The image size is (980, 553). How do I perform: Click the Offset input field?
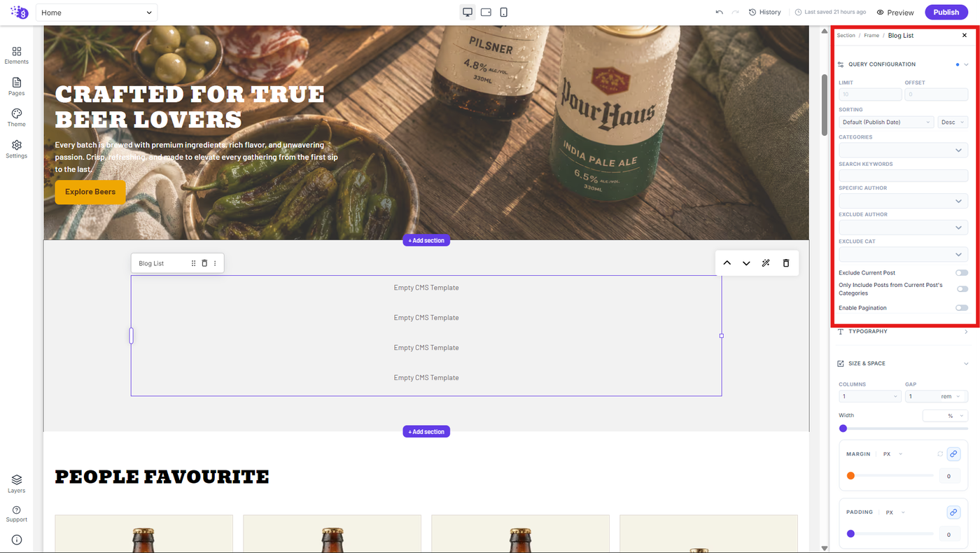click(x=936, y=94)
